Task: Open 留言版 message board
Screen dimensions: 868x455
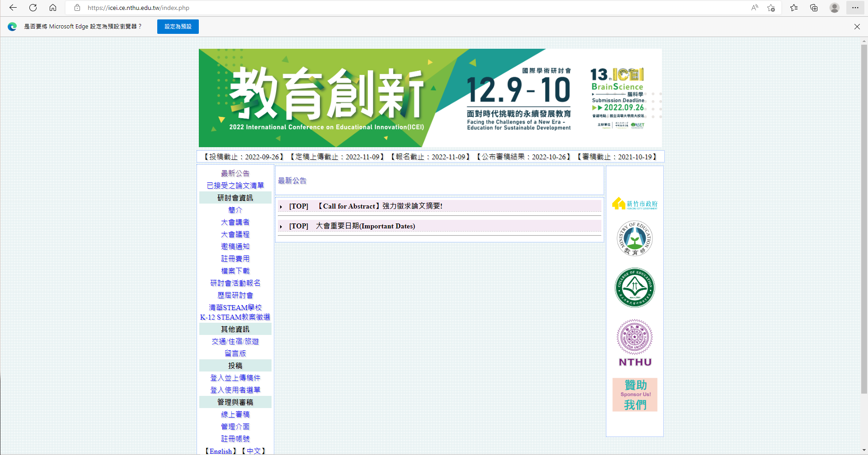Action: [x=235, y=353]
